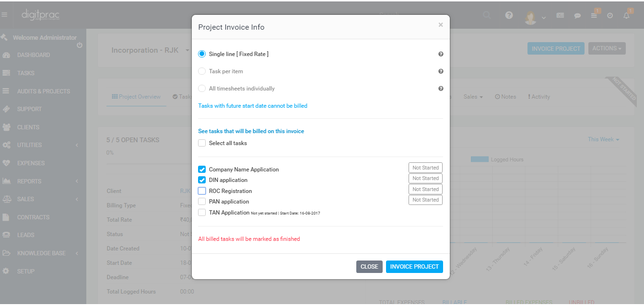Image resolution: width=644 pixels, height=306 pixels.
Task: Uncheck the DIN application task
Action: 202,180
